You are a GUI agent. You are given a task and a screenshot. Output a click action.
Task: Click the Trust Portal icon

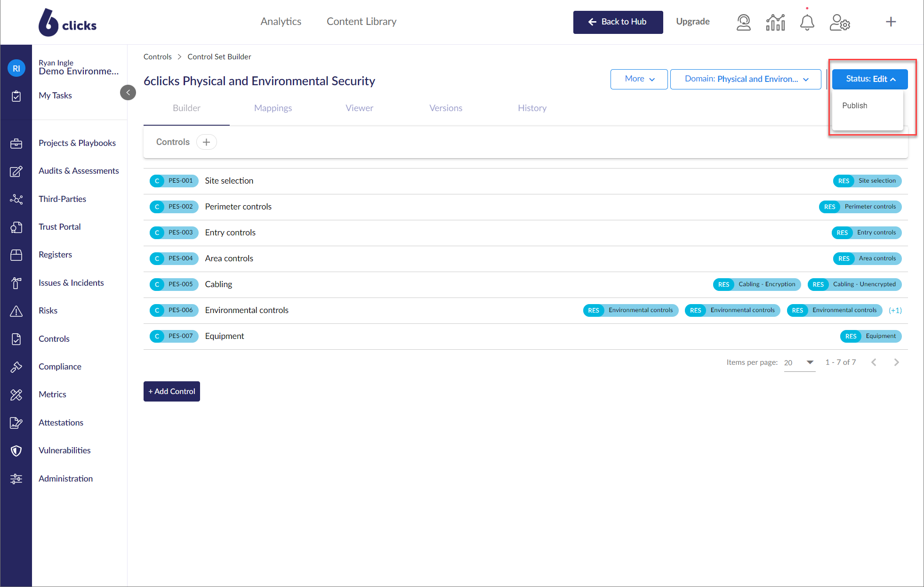(16, 227)
